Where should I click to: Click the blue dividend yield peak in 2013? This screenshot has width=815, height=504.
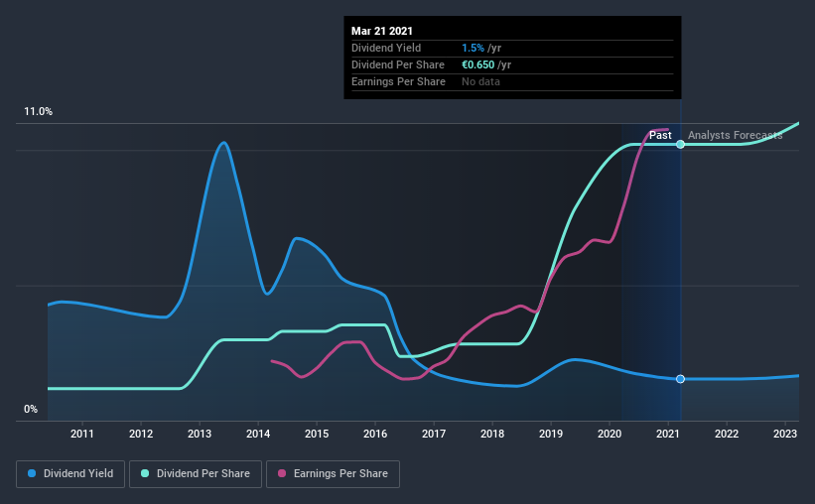click(224, 142)
